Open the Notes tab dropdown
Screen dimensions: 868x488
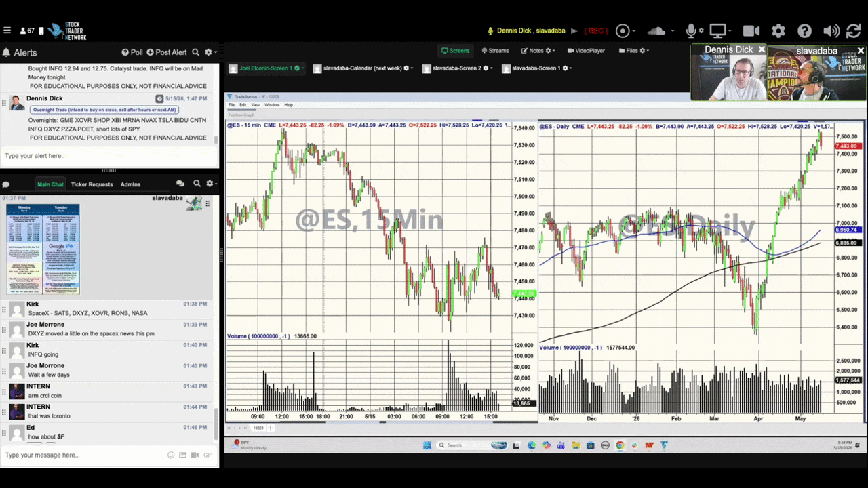538,51
